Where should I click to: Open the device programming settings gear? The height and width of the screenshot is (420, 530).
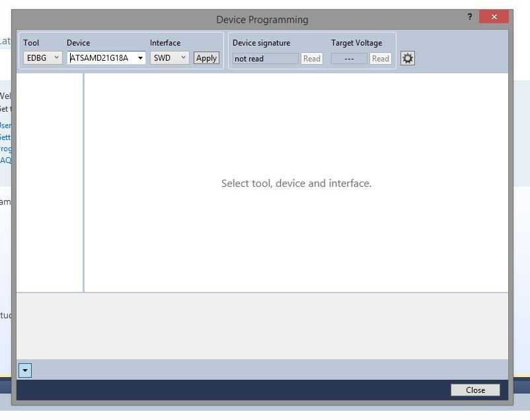coord(408,58)
